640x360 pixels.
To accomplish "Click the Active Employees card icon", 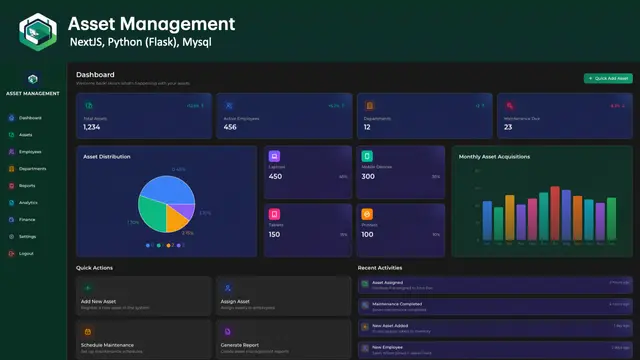I will point(229,106).
